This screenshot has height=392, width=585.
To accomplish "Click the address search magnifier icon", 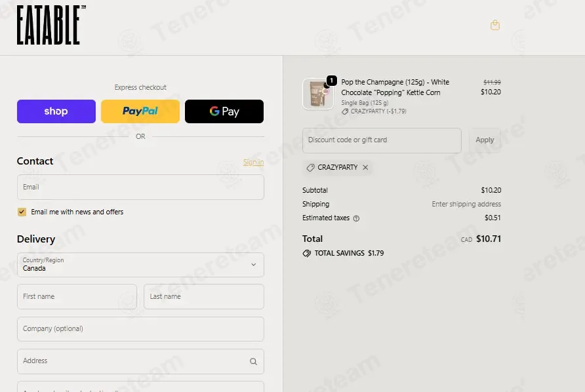I will (x=253, y=361).
